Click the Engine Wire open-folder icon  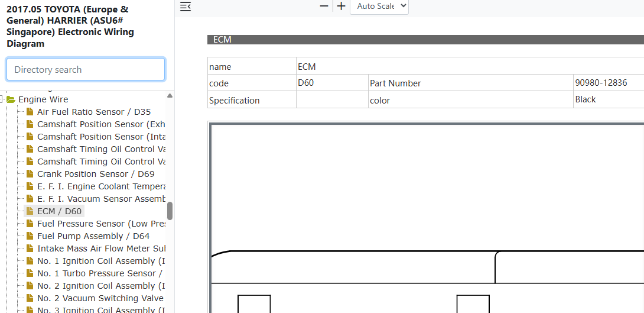(11, 99)
